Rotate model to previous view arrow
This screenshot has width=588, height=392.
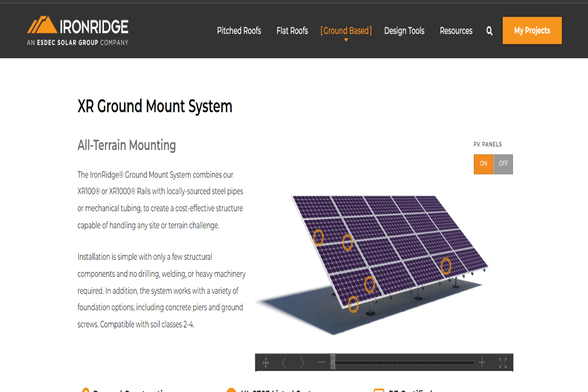point(284,363)
